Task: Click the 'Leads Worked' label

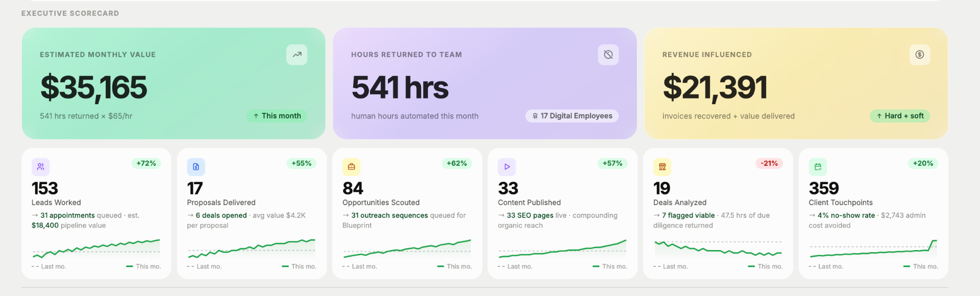Action: coord(56,203)
